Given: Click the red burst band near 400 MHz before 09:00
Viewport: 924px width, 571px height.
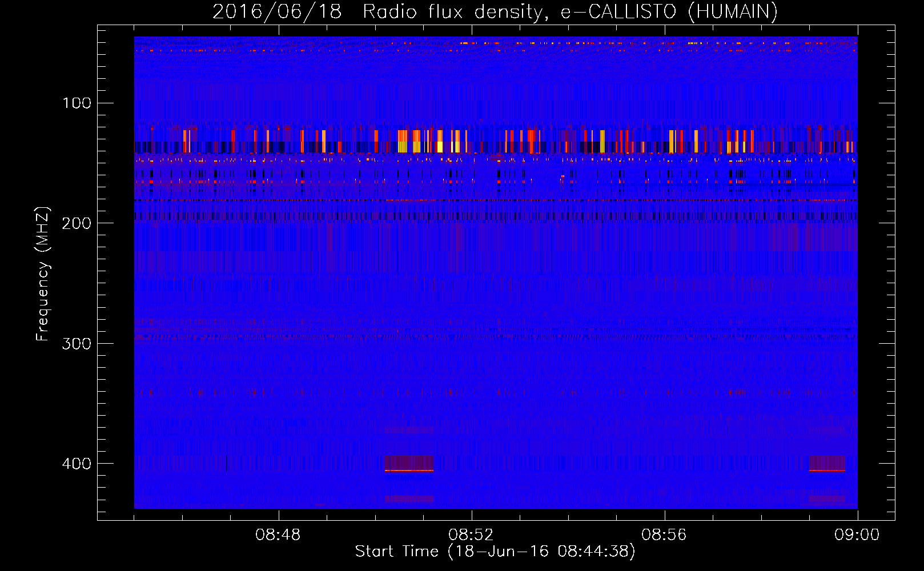Looking at the screenshot, I should pos(827,464).
